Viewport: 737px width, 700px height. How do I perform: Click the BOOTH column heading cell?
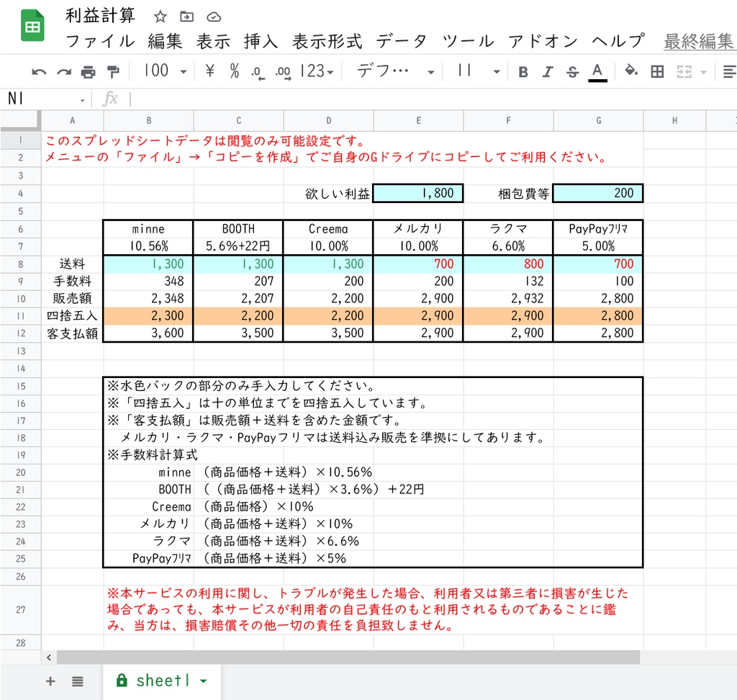(x=238, y=229)
